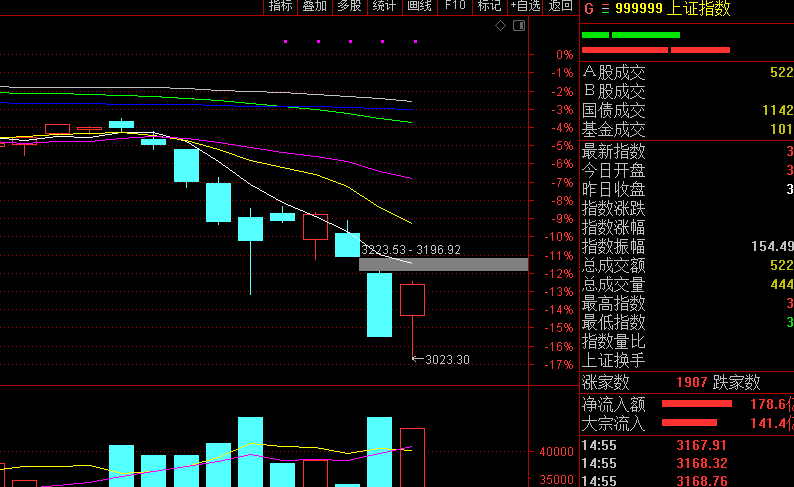Select the 画线 drawing tool
794x487 pixels.
tap(419, 6)
